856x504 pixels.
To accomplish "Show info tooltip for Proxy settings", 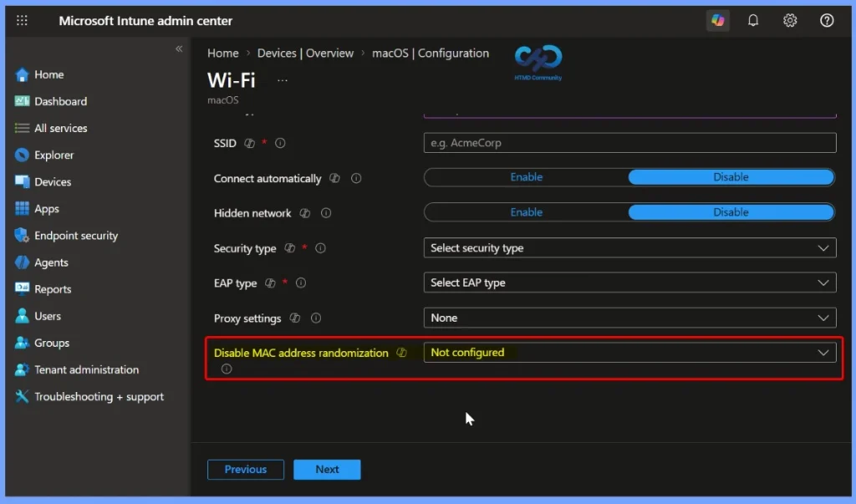I will coord(315,318).
